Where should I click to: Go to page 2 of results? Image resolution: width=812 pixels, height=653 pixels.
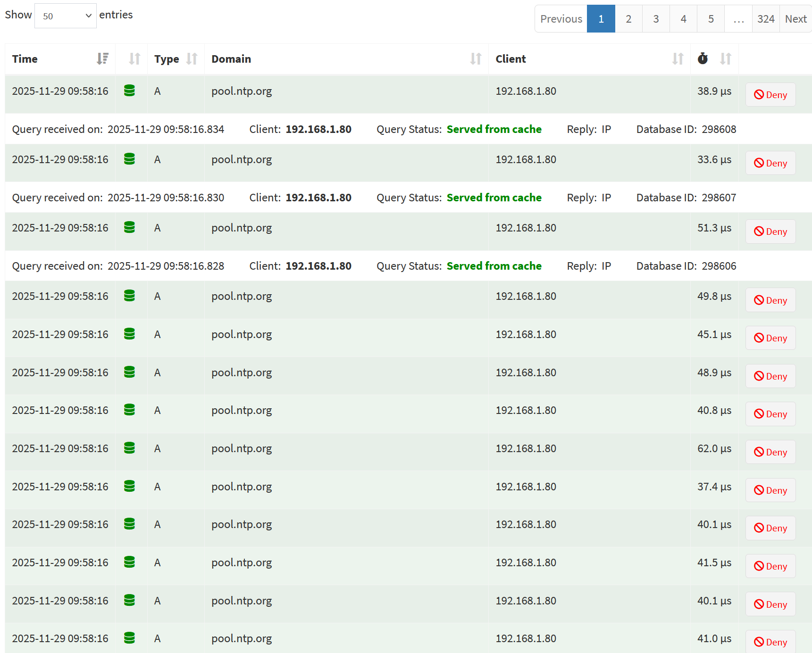click(x=628, y=18)
